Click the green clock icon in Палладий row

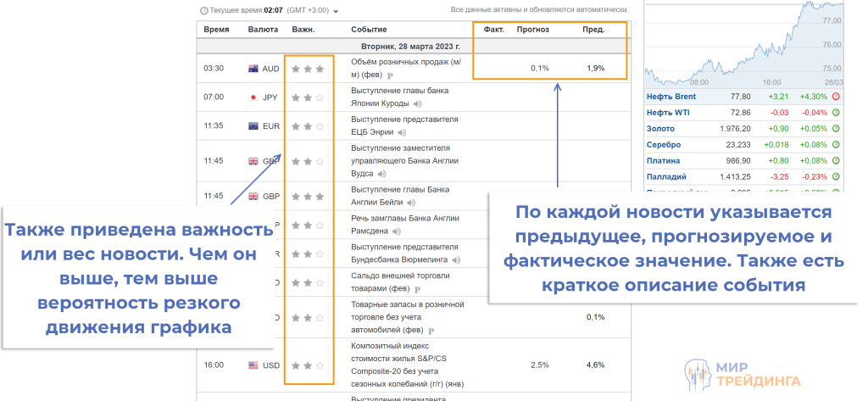(x=836, y=176)
